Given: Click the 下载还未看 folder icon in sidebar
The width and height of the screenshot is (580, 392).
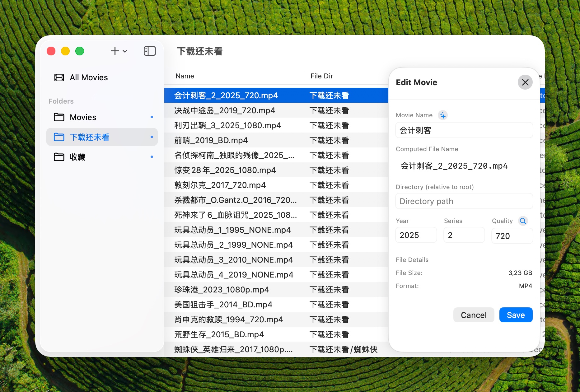Looking at the screenshot, I should coord(59,137).
